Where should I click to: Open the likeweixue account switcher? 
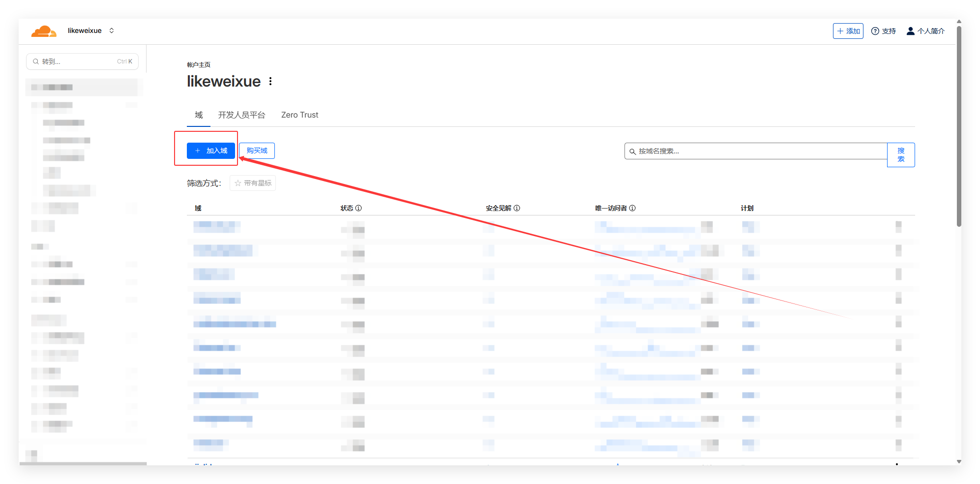pyautogui.click(x=90, y=30)
